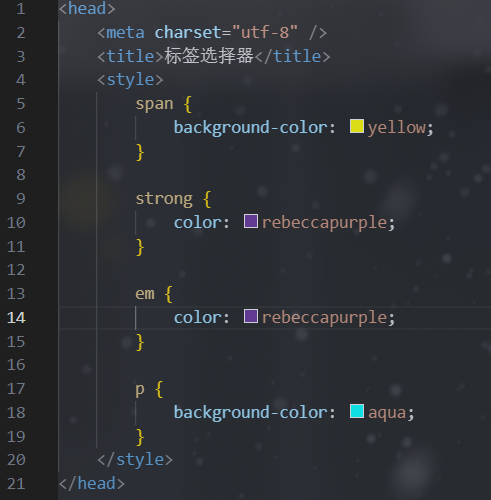Click background-color property on line 6
This screenshot has width=491, height=500.
point(250,128)
